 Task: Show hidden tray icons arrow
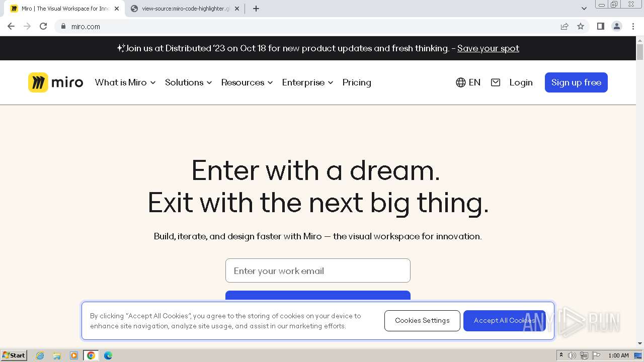coord(561,355)
